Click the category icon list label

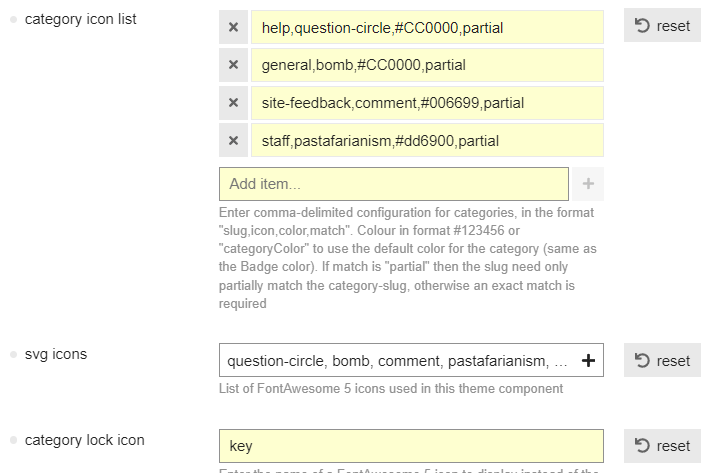coord(81,19)
